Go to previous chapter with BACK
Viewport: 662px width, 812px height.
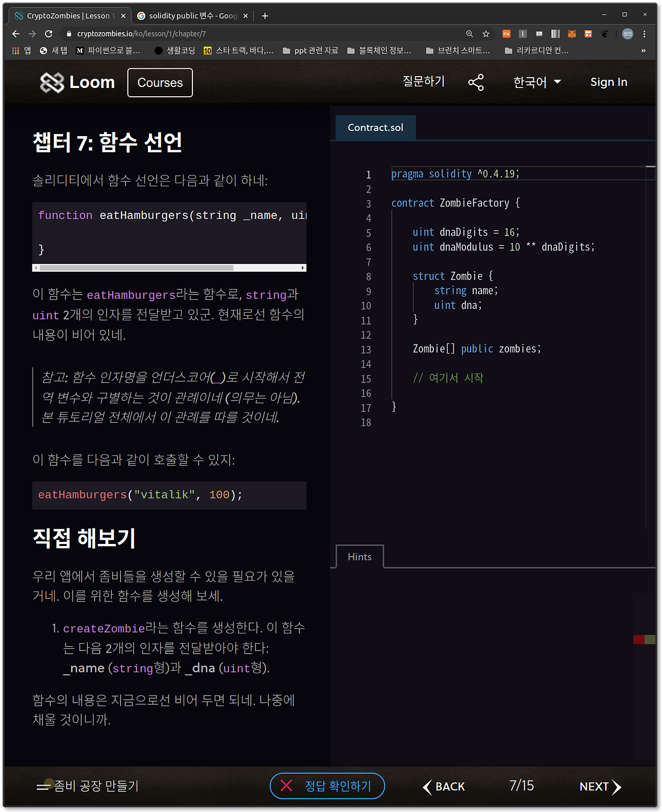point(444,787)
